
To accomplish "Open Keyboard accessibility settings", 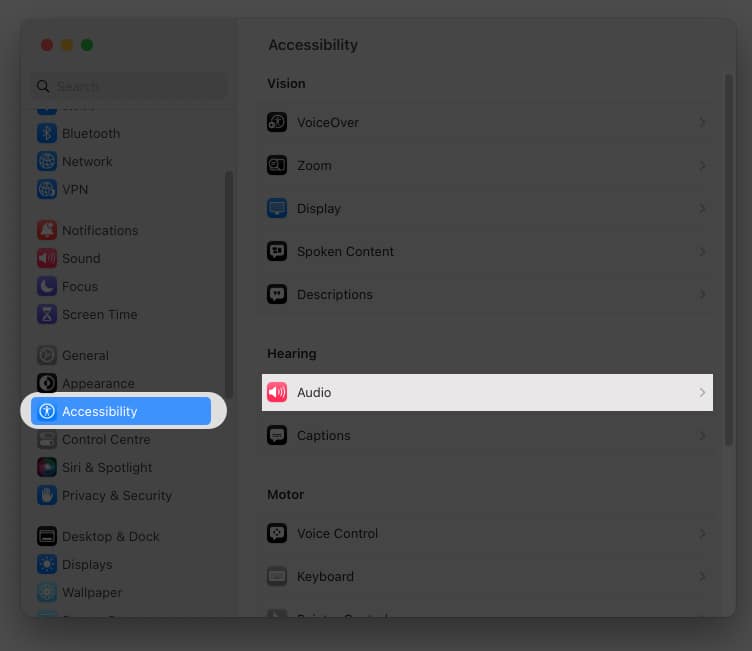I will tap(487, 576).
